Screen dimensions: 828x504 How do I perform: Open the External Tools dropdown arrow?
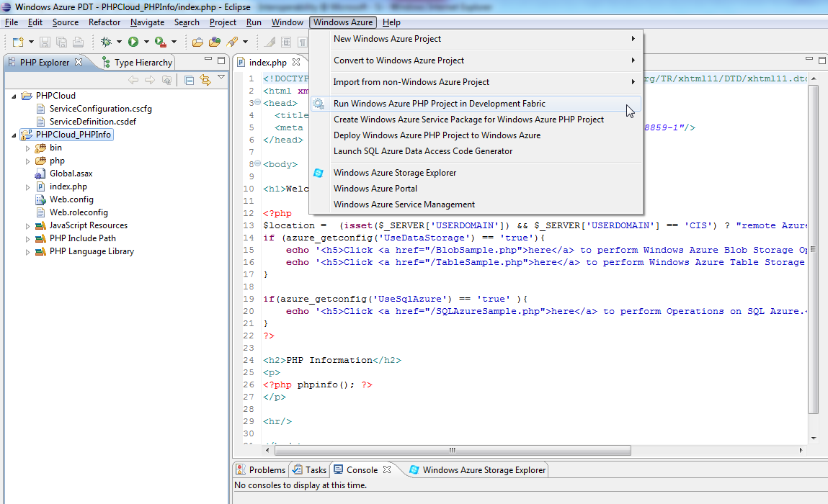174,42
